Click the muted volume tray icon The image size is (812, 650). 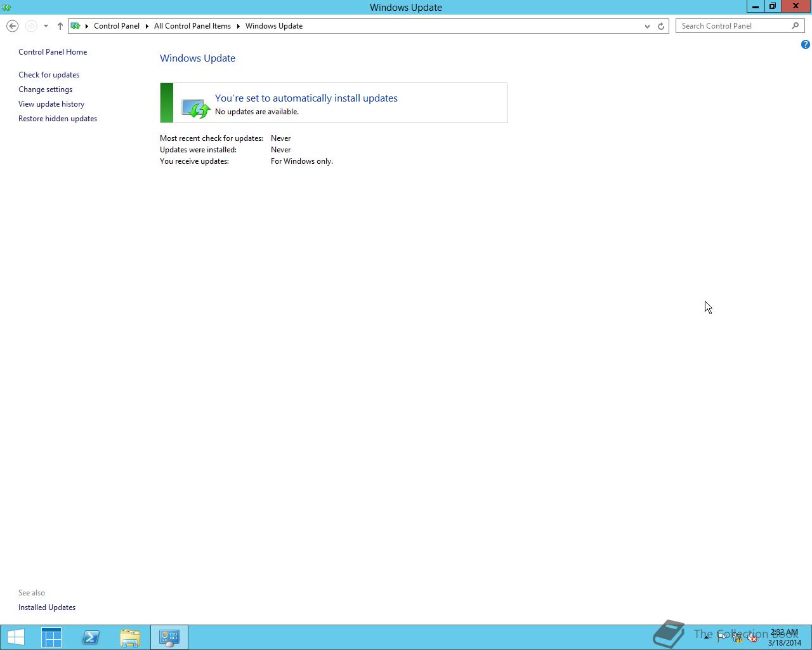tap(752, 637)
